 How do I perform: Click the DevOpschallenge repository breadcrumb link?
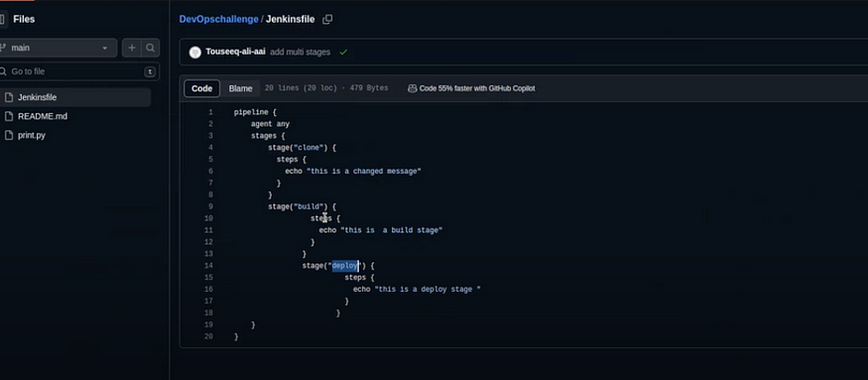[218, 20]
